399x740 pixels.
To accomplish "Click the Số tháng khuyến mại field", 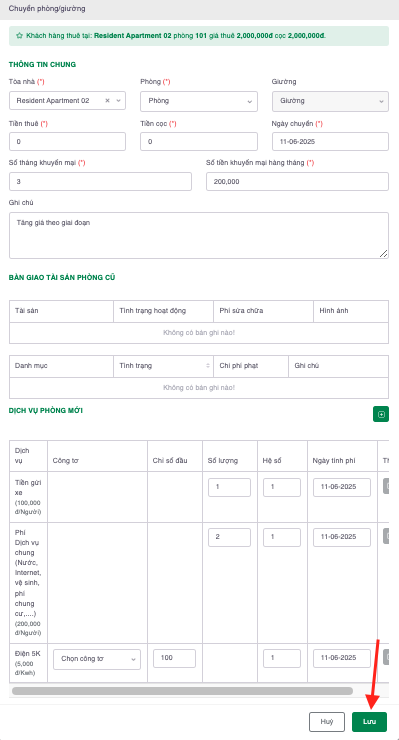I will [x=101, y=182].
